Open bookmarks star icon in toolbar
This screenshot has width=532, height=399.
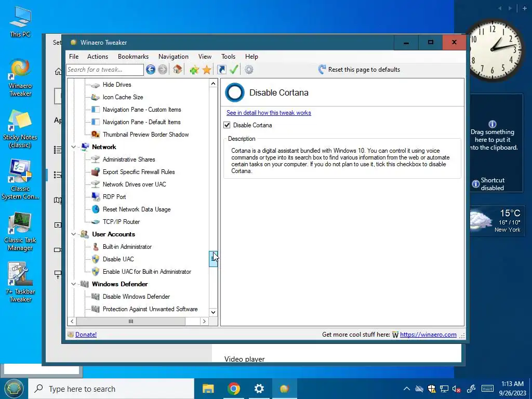point(207,70)
